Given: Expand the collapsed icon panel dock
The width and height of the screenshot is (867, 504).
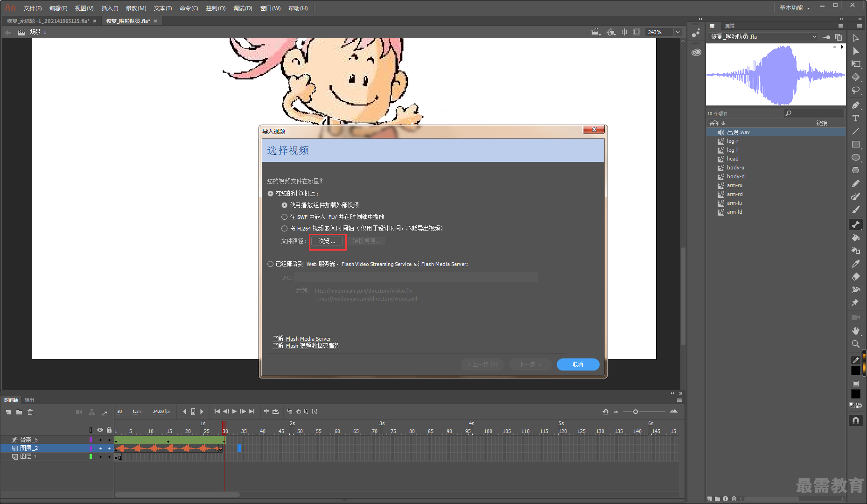Looking at the screenshot, I should (x=700, y=19).
